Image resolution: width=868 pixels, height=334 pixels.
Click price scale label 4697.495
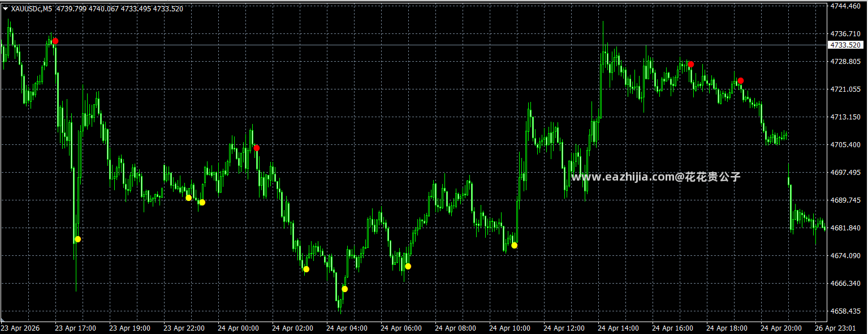[x=845, y=172]
